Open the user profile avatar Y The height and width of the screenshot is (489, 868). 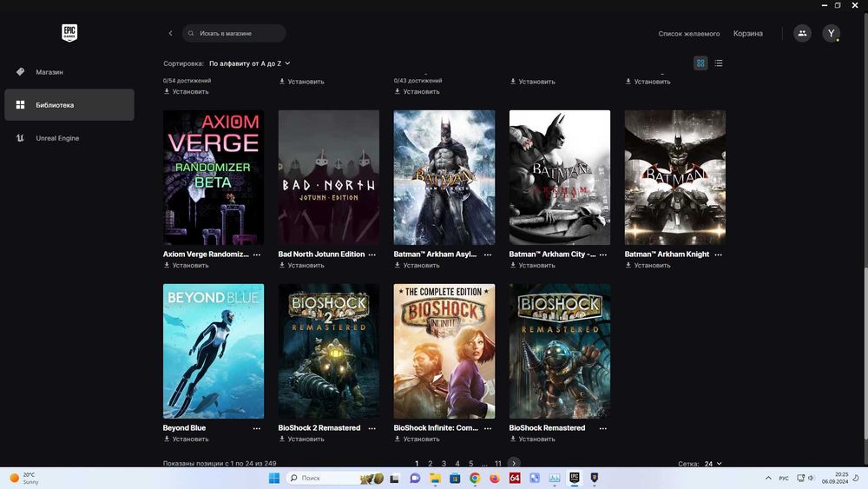pyautogui.click(x=832, y=33)
